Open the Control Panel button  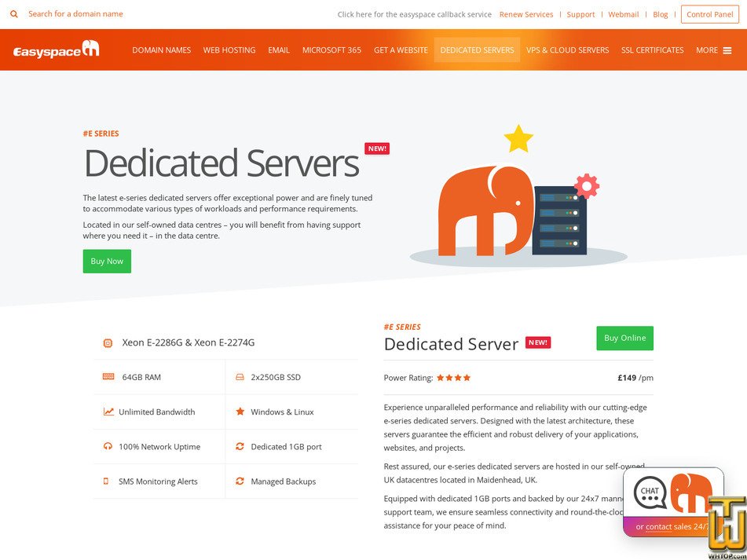click(710, 14)
